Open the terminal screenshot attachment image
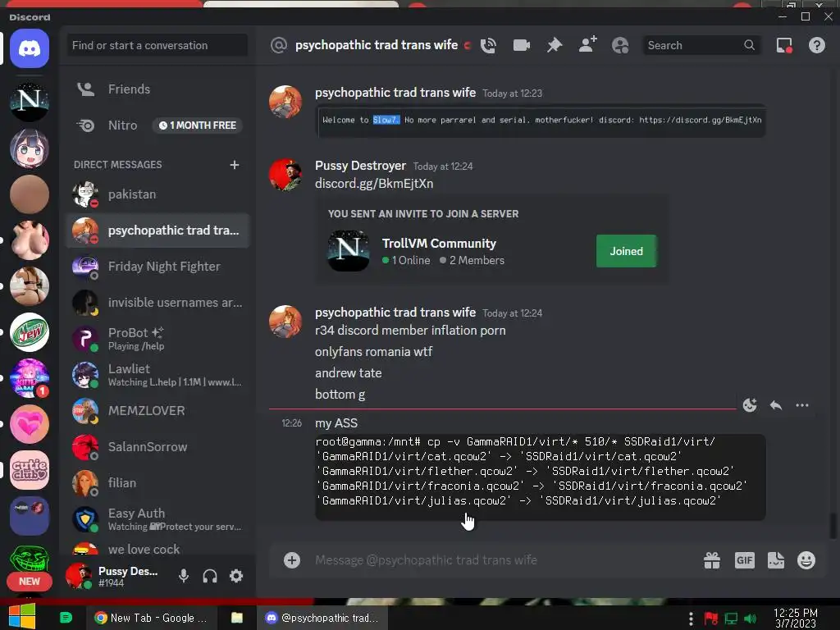The width and height of the screenshot is (840, 630). [540, 477]
